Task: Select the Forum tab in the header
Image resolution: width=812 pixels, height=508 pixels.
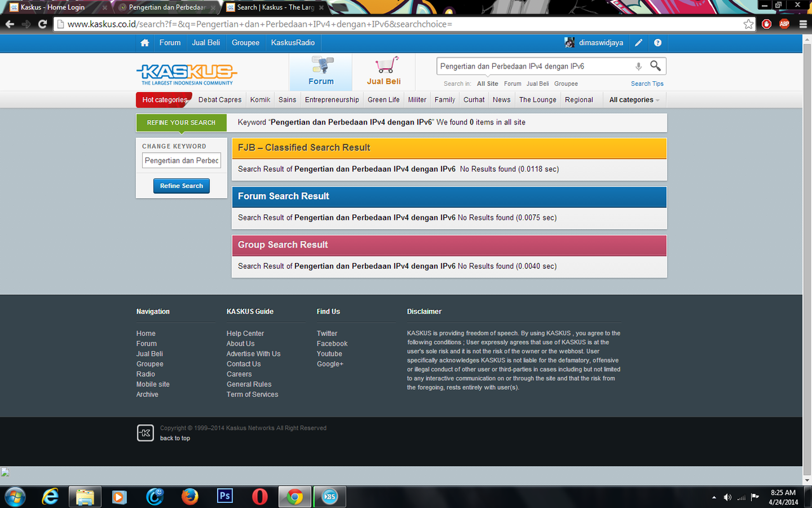Action: coord(321,72)
